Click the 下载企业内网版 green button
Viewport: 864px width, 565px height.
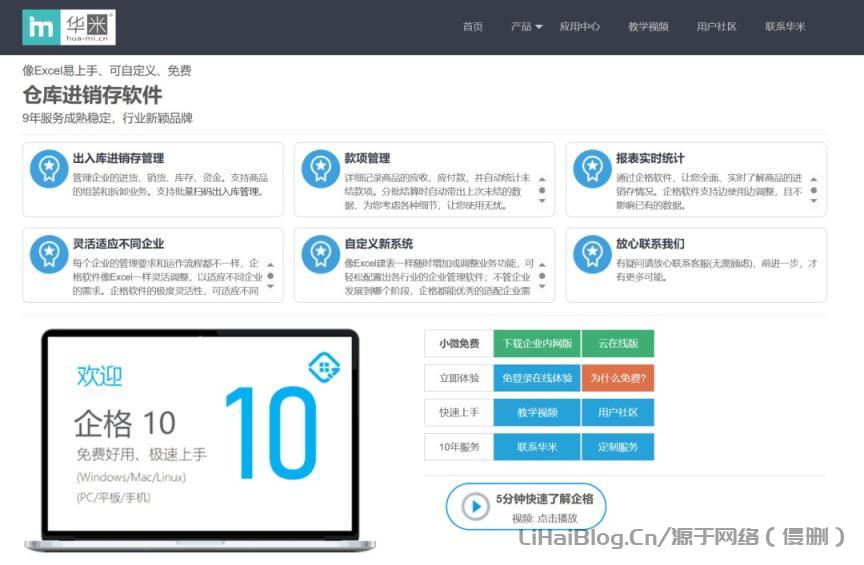[537, 343]
